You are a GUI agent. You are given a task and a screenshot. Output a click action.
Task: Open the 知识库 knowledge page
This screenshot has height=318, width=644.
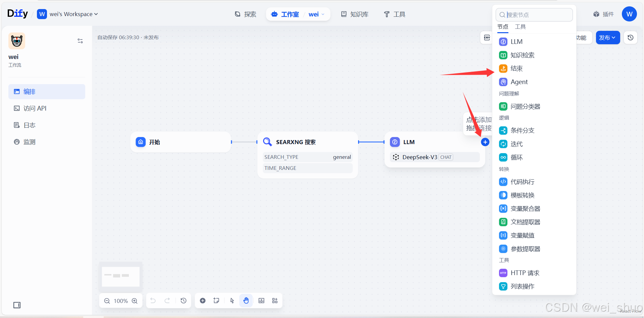355,14
